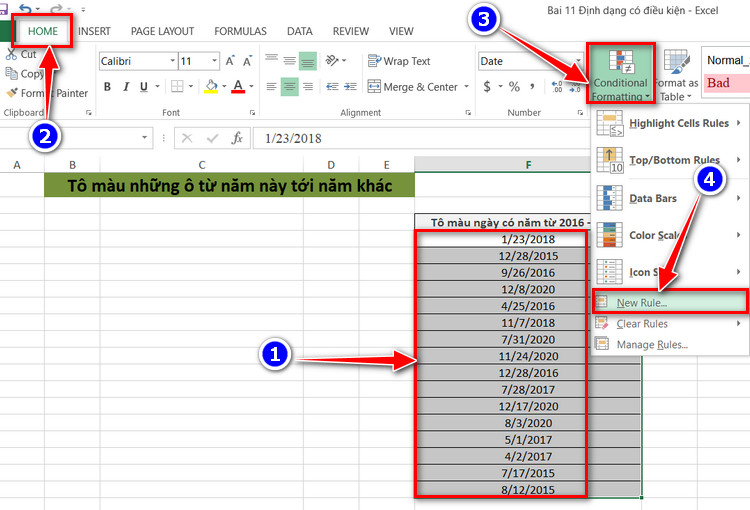Open the REVIEW ribbon tab

[x=351, y=31]
